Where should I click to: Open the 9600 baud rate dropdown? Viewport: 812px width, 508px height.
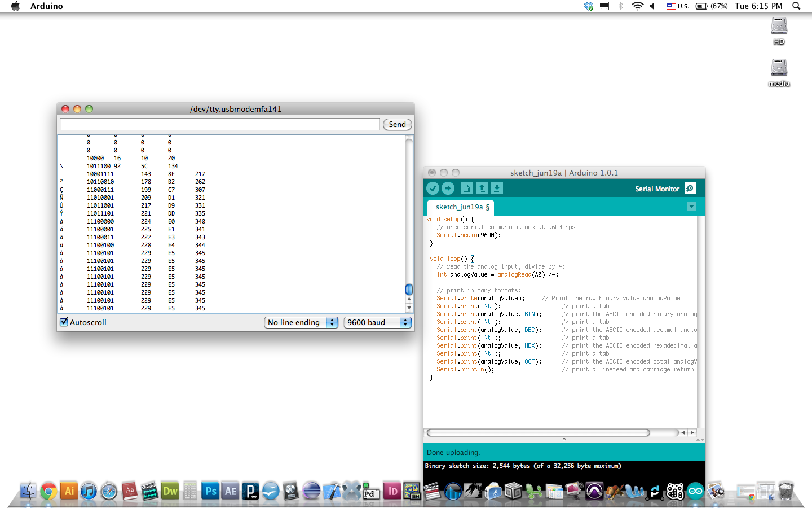[377, 322]
